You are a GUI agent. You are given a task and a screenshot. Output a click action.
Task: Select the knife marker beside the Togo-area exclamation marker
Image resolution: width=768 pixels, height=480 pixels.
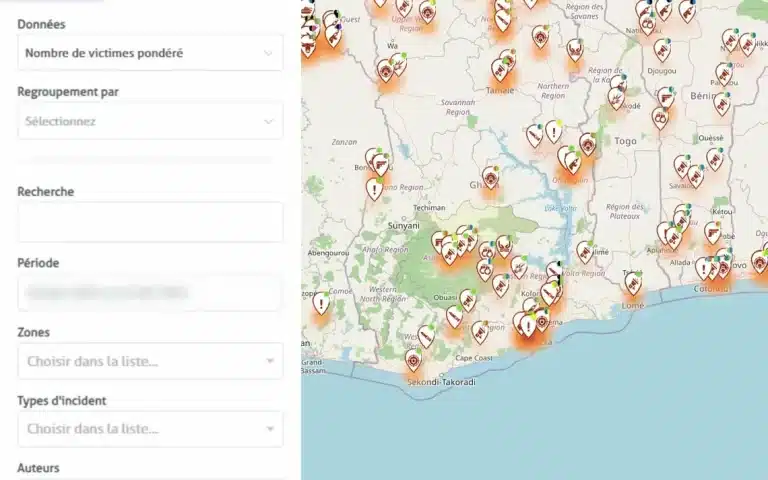tap(534, 136)
